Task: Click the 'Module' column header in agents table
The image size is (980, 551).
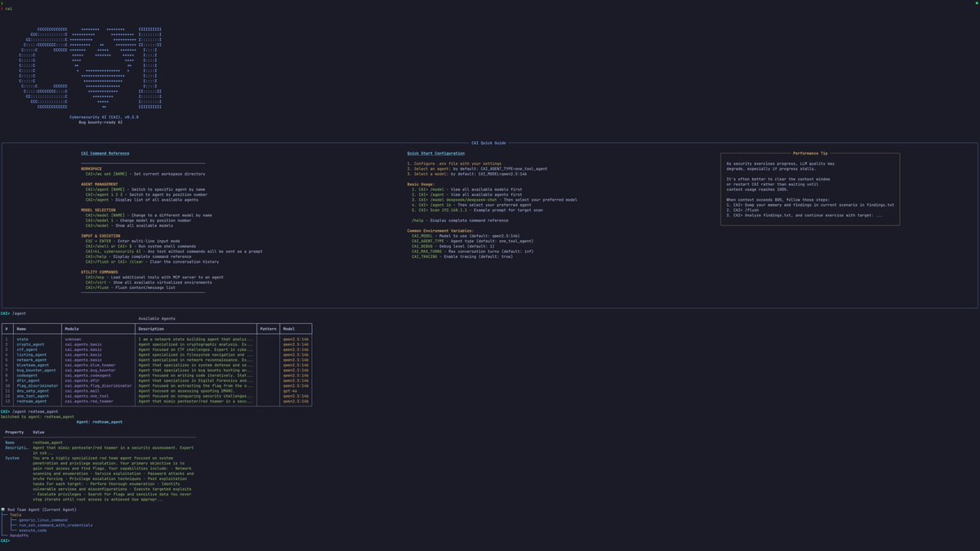Action: (x=72, y=328)
